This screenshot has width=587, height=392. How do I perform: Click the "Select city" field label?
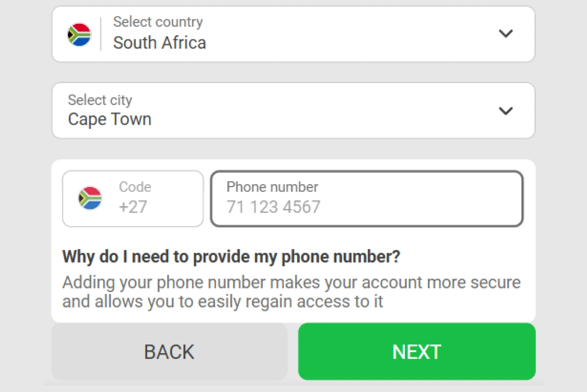pos(100,100)
